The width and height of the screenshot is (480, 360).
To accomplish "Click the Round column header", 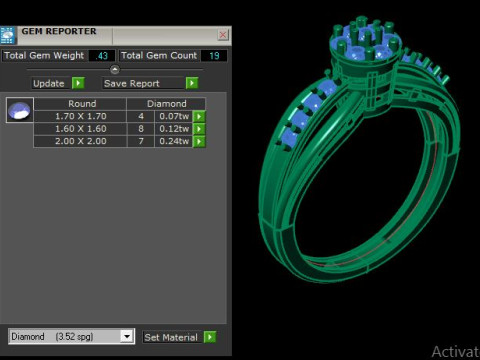I will coord(80,104).
